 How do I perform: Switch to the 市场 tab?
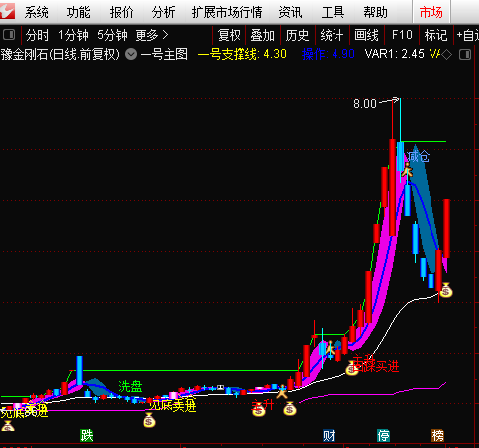[x=431, y=13]
